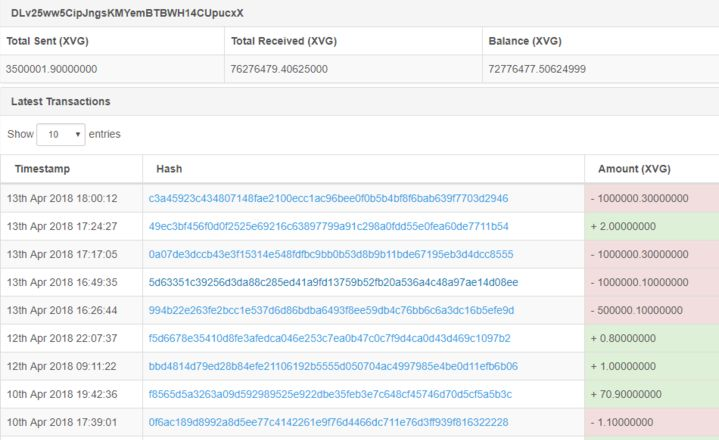This screenshot has width=719, height=440.
Task: Open the Show entries count dropdown
Action: pos(61,134)
